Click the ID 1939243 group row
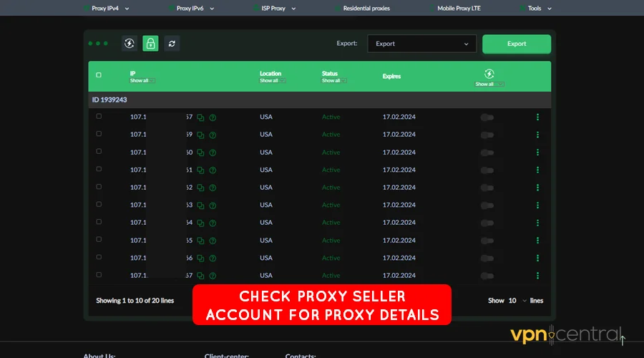Viewport: 644px width, 358px height. coord(320,100)
